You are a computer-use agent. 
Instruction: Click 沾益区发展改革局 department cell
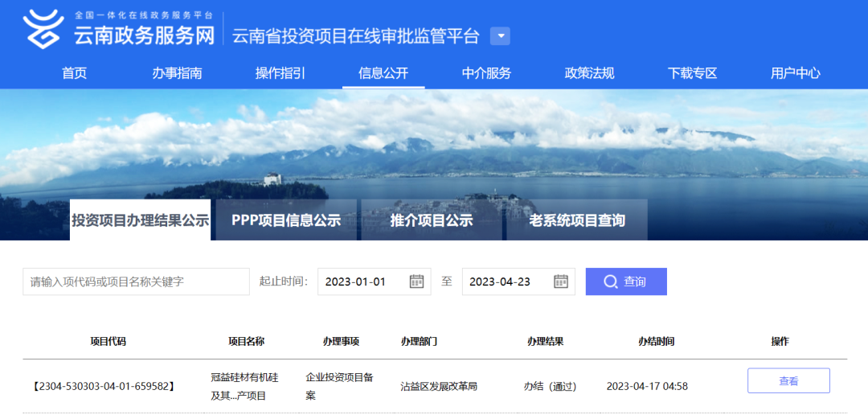[x=439, y=386]
